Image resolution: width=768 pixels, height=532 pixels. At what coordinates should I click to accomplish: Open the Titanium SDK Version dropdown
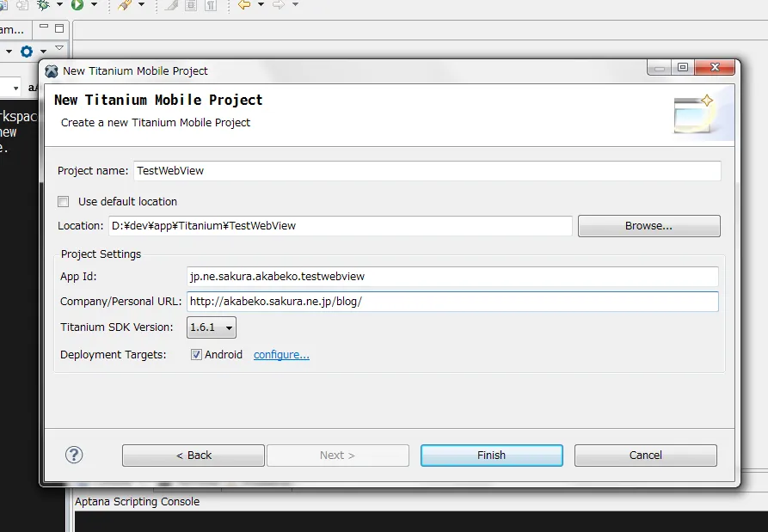click(x=211, y=327)
